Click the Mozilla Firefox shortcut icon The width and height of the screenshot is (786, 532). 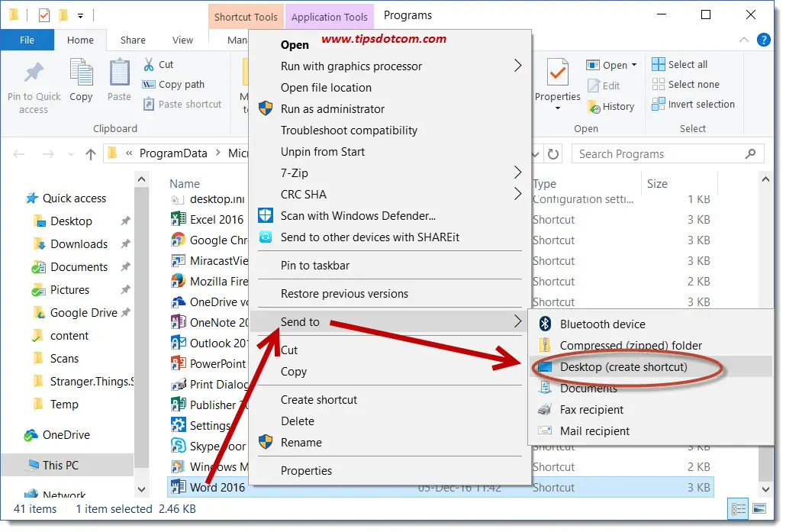tap(178, 281)
